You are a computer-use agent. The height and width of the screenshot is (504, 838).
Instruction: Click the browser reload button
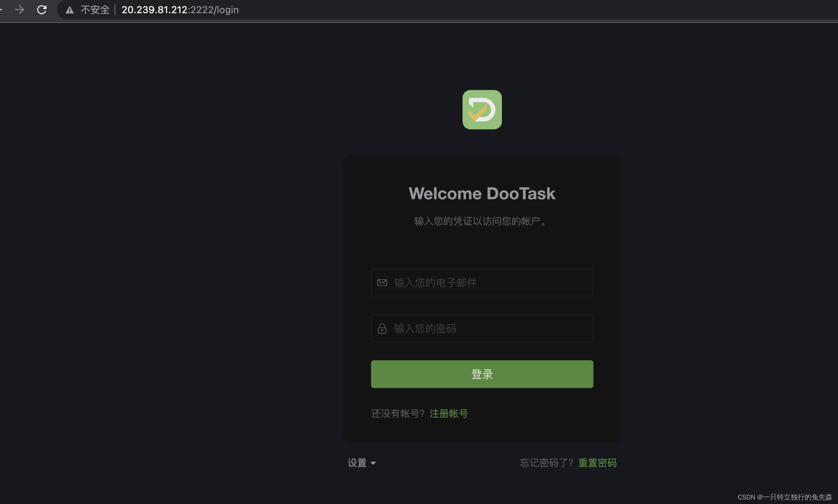[42, 10]
